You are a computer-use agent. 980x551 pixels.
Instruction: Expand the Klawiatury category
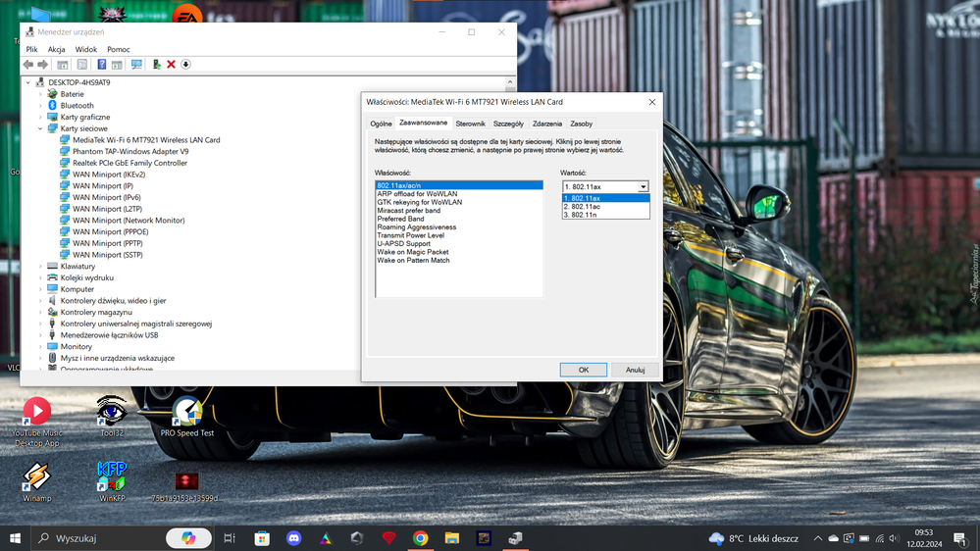tap(41, 267)
